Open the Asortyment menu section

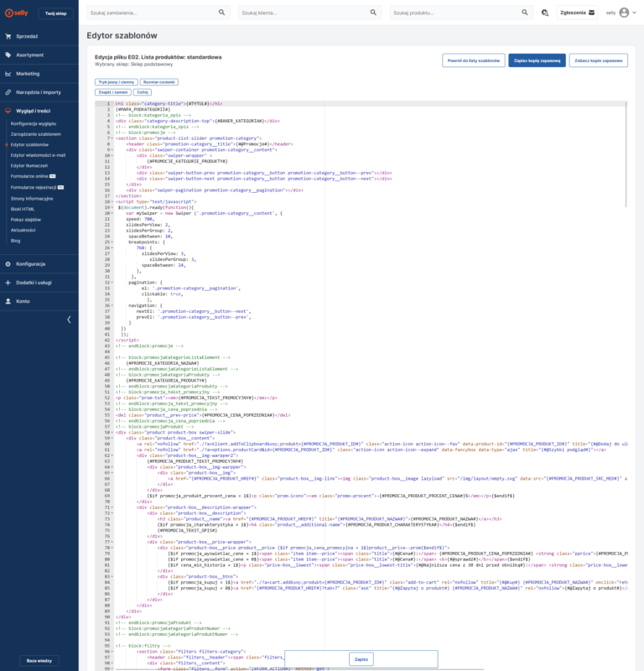tap(29, 55)
